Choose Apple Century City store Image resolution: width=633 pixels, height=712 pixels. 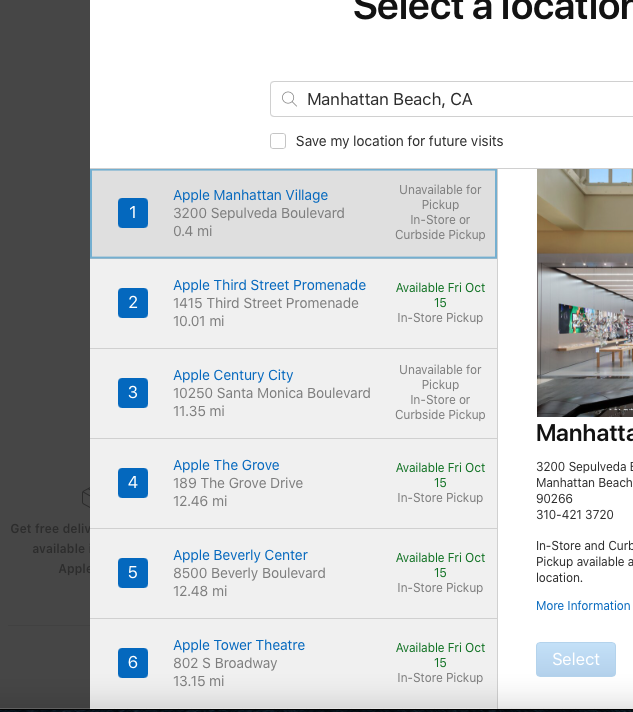(x=233, y=375)
